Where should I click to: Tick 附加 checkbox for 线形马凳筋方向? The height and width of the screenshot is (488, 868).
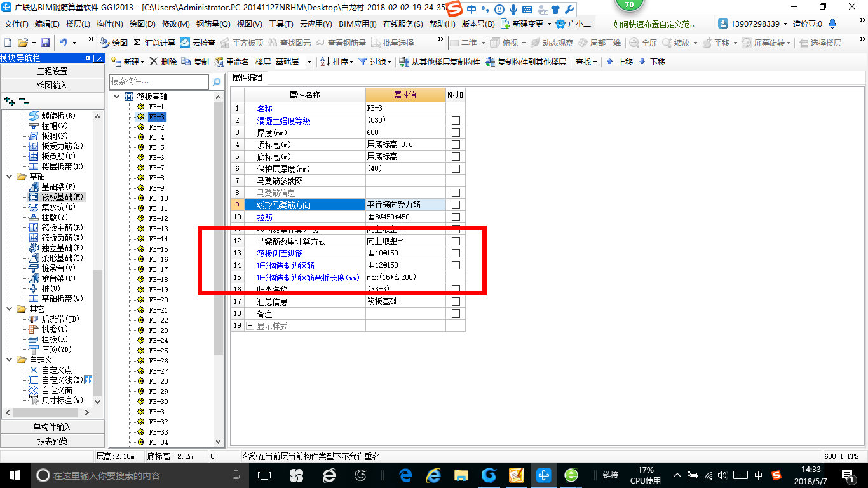tap(456, 205)
